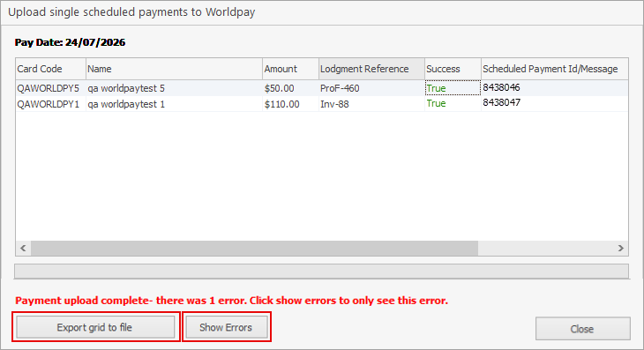Click the Scheduled Payment Id/Message column header
Viewport: 644px width, 350px height.
tap(555, 69)
